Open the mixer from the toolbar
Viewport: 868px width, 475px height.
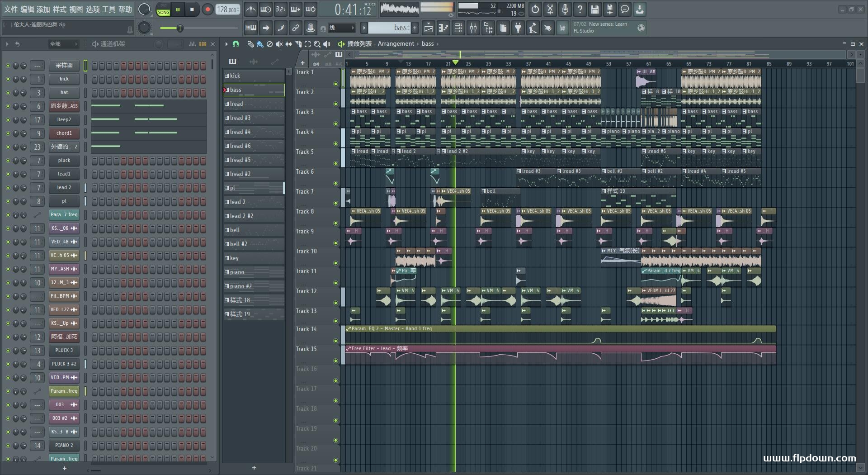coord(473,28)
